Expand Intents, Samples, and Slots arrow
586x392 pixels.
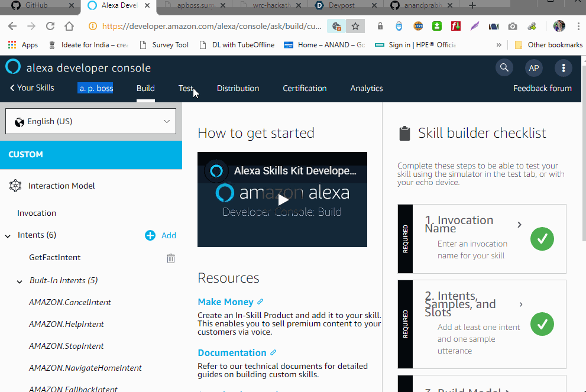520,304
